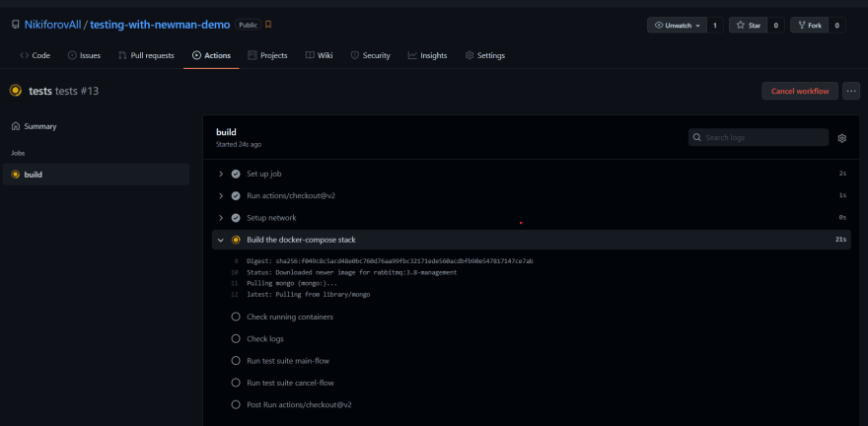The width and height of the screenshot is (868, 426).
Task: Click the 'Pulling mongo (mongo:)...' log line
Action: pos(292,283)
